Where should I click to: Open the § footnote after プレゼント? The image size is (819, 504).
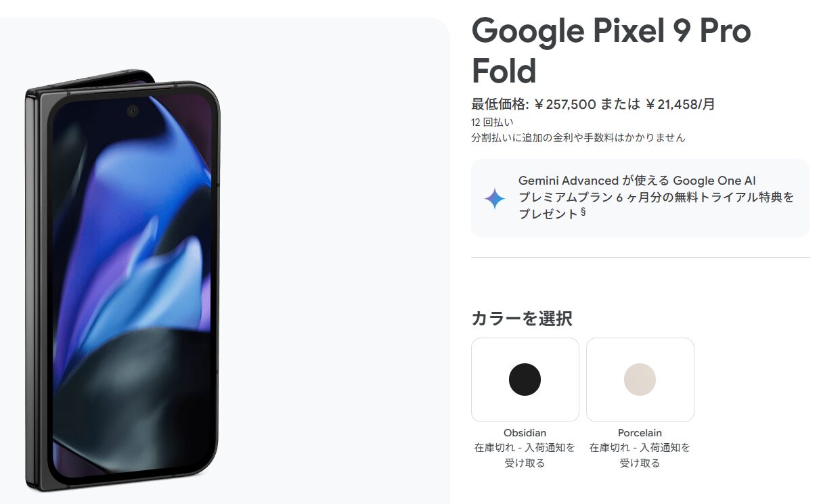583,212
